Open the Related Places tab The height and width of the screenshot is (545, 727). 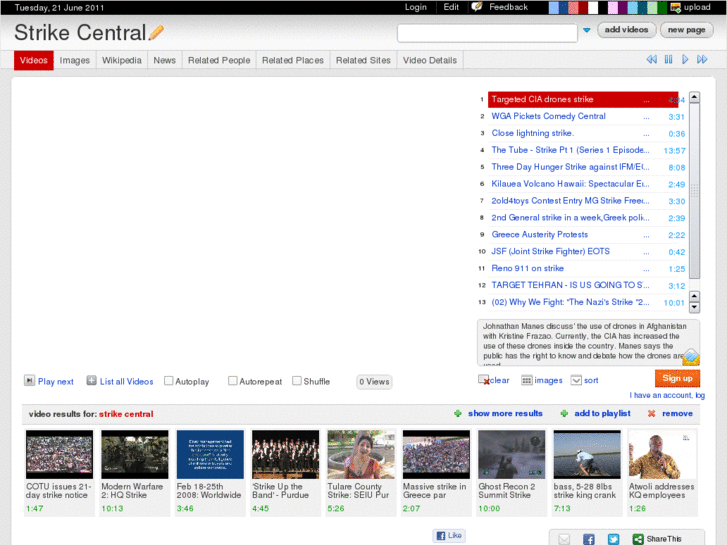(293, 60)
